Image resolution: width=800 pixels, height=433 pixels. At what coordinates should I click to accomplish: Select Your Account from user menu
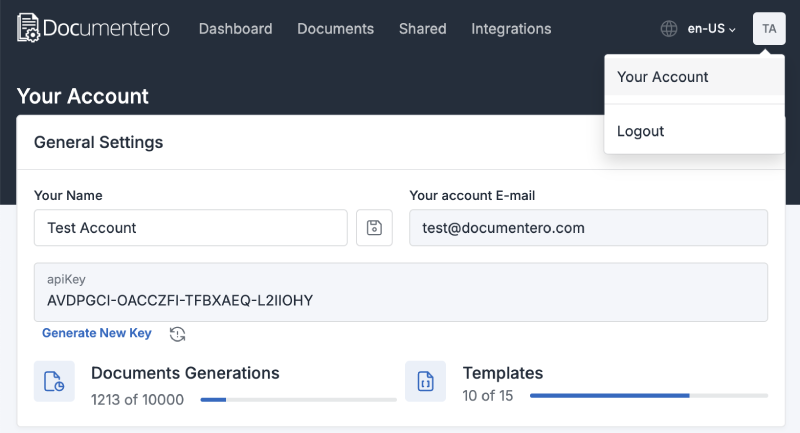coord(694,77)
